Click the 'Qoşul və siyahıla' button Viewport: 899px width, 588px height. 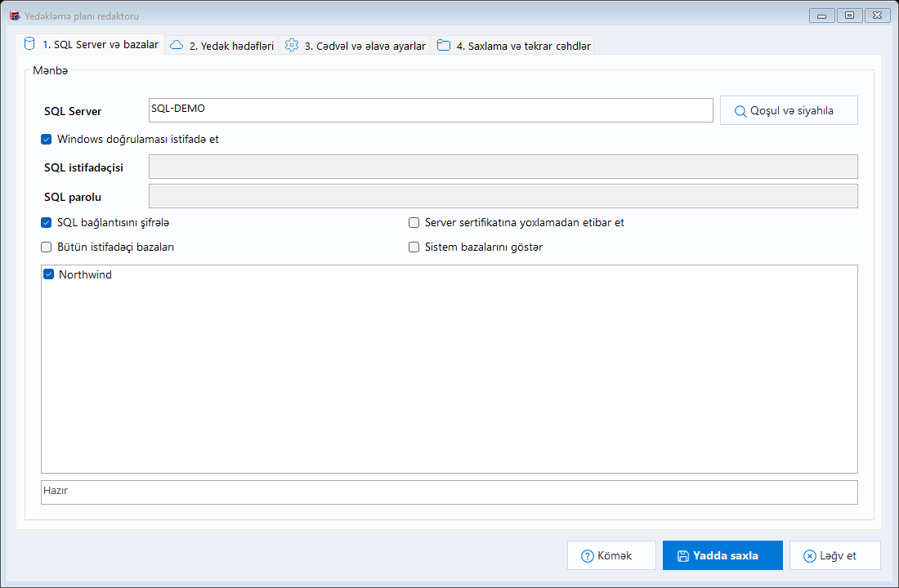point(789,110)
